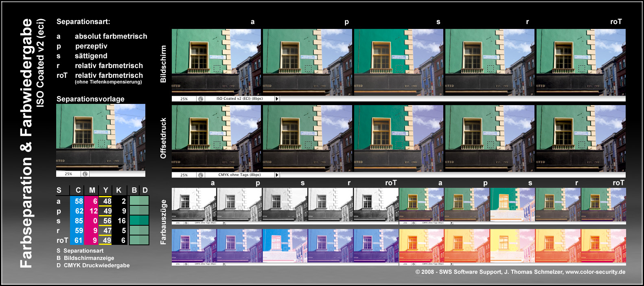Viewport: 644px width, 286px height.
Task: Open status arrow under black-and-white separation row
Action: click(225, 223)
